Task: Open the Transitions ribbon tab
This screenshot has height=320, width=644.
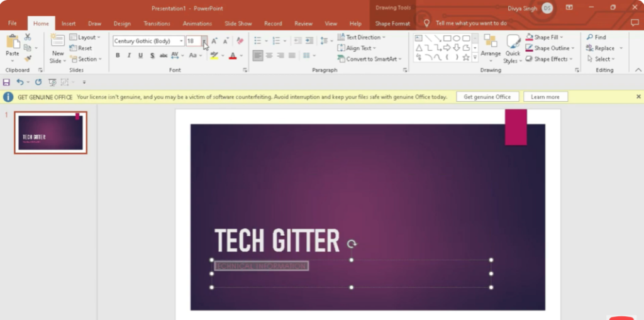Action: (x=157, y=23)
